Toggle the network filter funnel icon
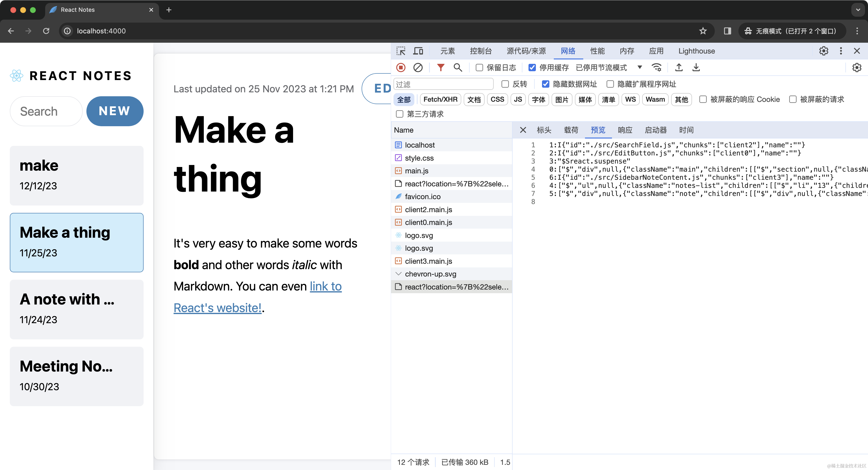Image resolution: width=868 pixels, height=470 pixels. click(440, 68)
